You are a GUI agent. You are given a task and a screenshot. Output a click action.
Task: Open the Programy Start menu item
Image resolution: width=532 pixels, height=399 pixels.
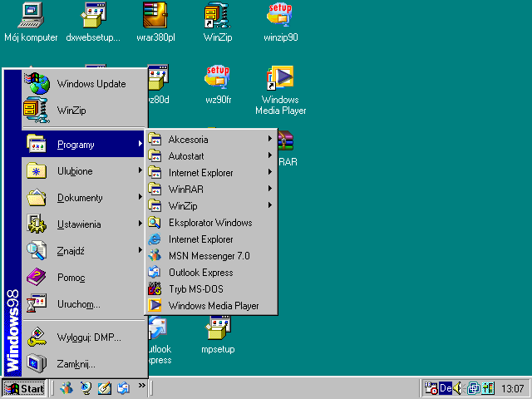click(x=83, y=145)
